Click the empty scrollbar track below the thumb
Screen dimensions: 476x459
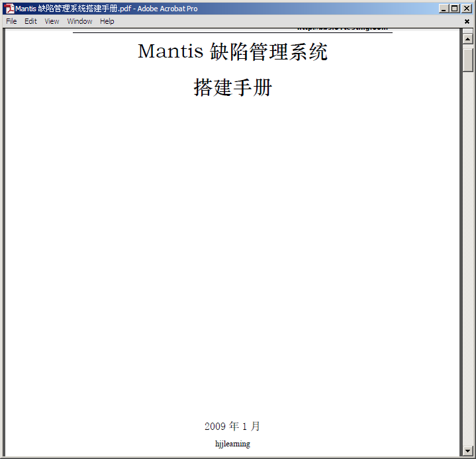click(x=468, y=265)
